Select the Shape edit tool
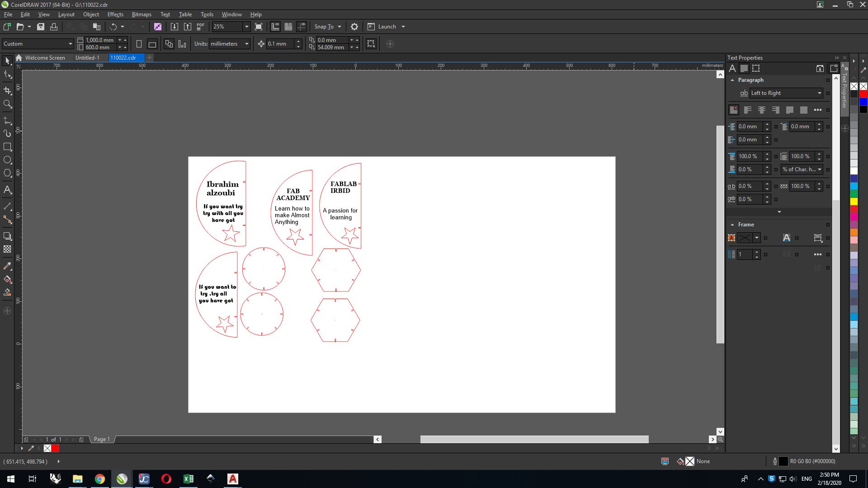The height and width of the screenshot is (488, 868). (x=7, y=75)
